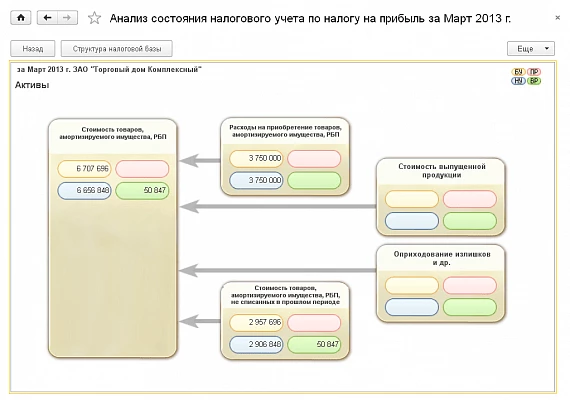
Task: Expand the Еще dropdown menu
Action: (531, 48)
